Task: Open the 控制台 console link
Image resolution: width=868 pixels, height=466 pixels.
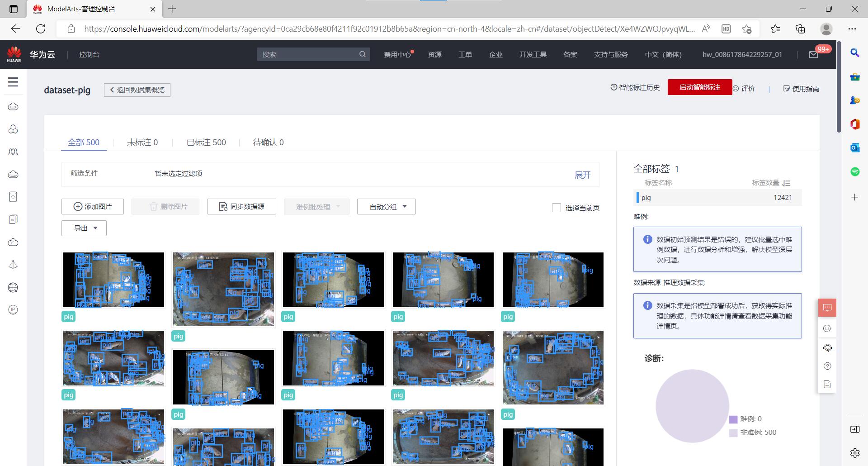Action: coord(89,54)
